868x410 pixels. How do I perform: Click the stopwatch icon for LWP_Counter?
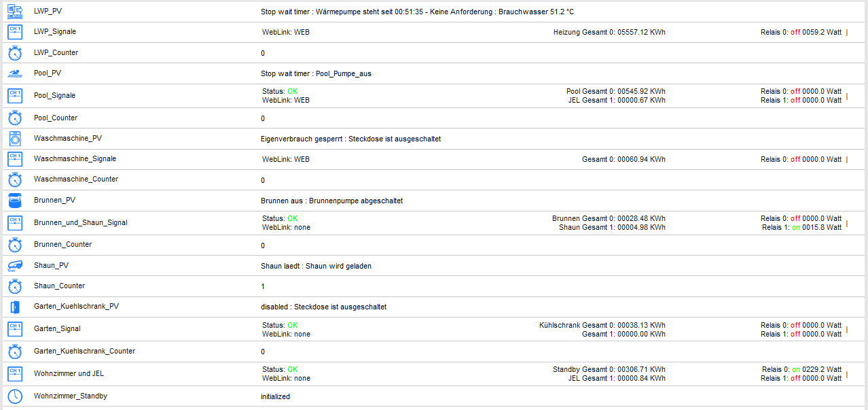point(15,53)
